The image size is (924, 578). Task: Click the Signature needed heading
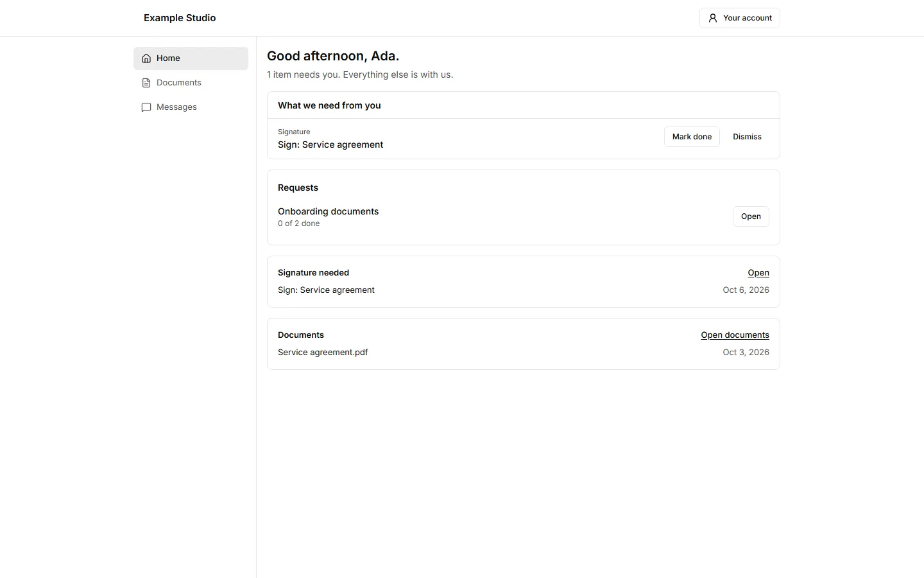click(x=313, y=273)
